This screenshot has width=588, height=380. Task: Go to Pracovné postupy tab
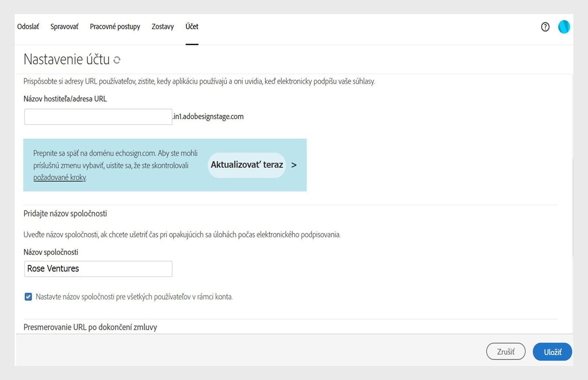click(115, 26)
